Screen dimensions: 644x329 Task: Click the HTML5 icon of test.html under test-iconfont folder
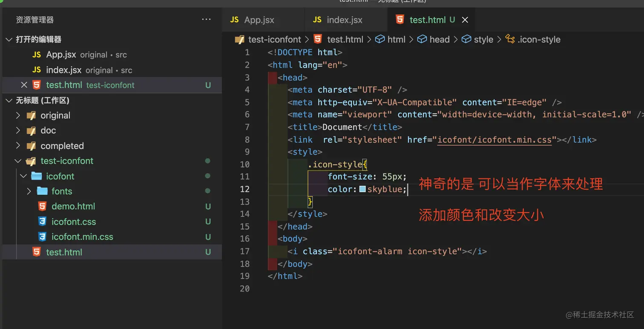tap(37, 252)
